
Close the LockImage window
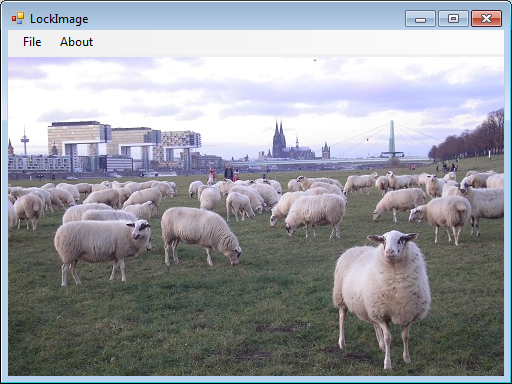click(486, 18)
